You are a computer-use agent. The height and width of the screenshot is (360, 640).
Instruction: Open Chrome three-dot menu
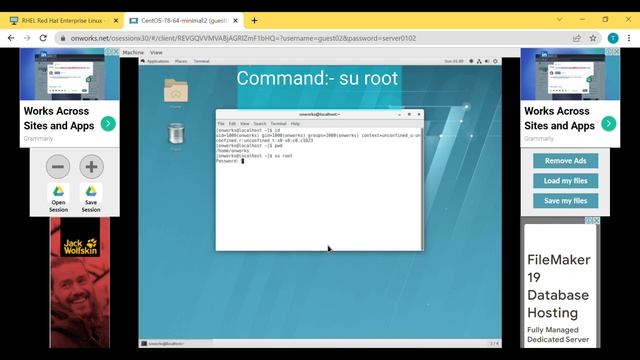629,38
